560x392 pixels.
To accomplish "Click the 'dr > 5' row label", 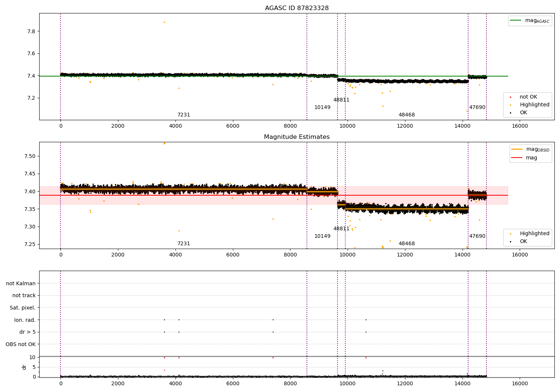I will (28, 332).
